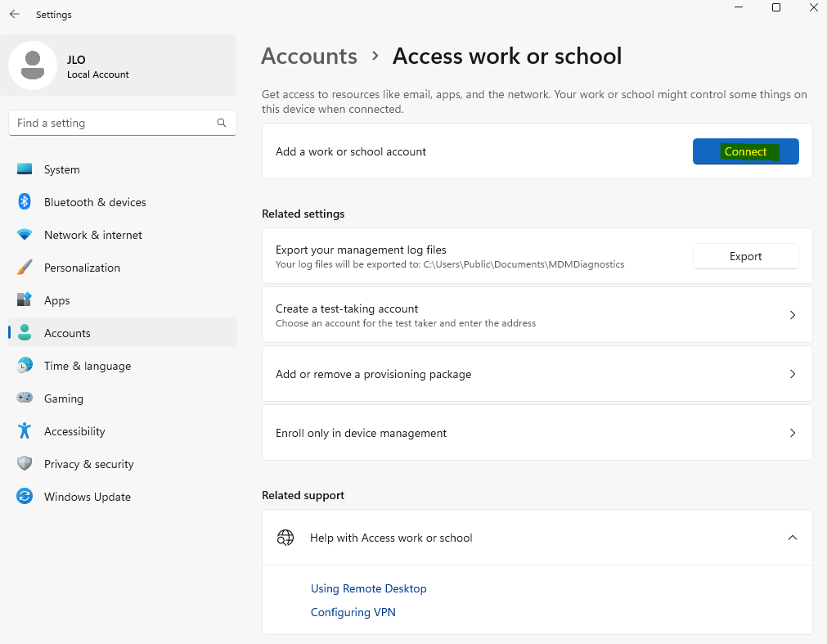827x644 pixels.
Task: Open the Configuring VPN link
Action: [353, 612]
